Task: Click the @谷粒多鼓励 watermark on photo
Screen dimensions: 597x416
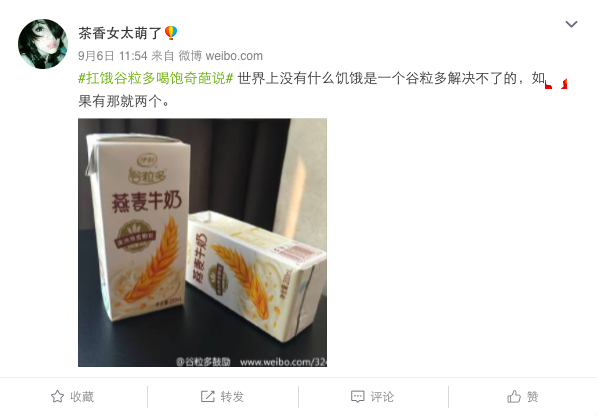Action: click(203, 362)
